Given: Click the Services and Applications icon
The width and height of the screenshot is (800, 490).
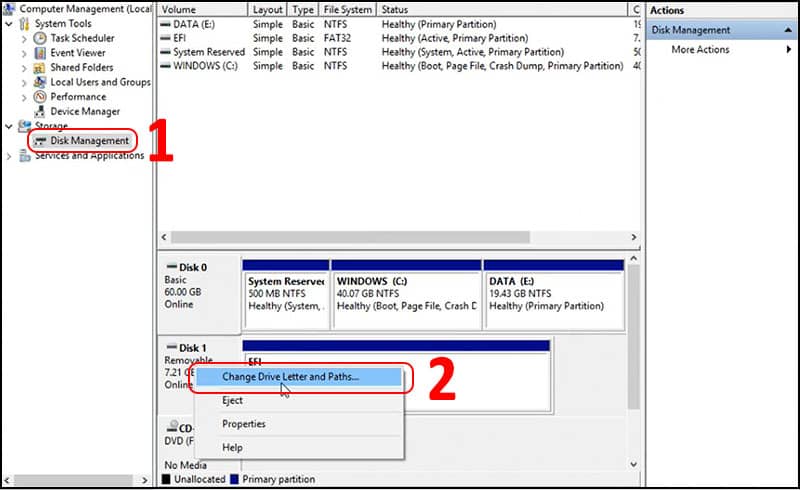Looking at the screenshot, I should [26, 156].
